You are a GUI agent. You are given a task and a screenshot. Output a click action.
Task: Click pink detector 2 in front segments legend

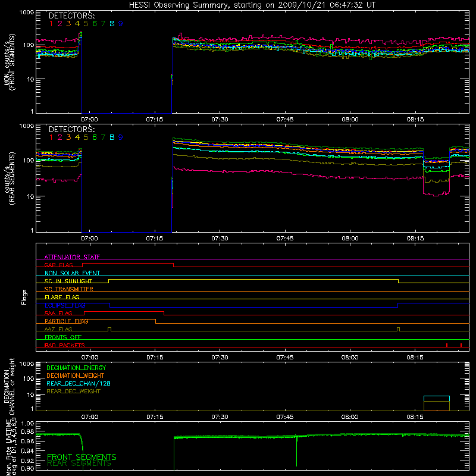(60, 24)
